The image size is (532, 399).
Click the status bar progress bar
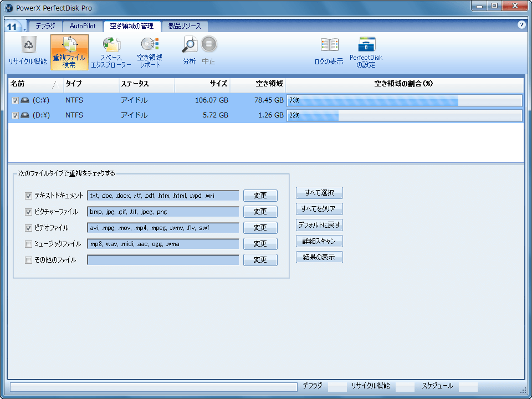tap(154, 387)
